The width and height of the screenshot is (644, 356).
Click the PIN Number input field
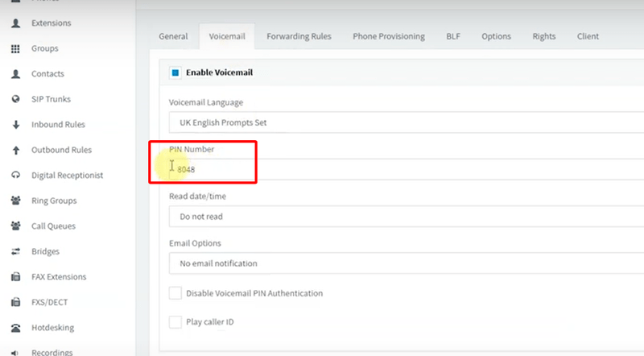tap(402, 169)
